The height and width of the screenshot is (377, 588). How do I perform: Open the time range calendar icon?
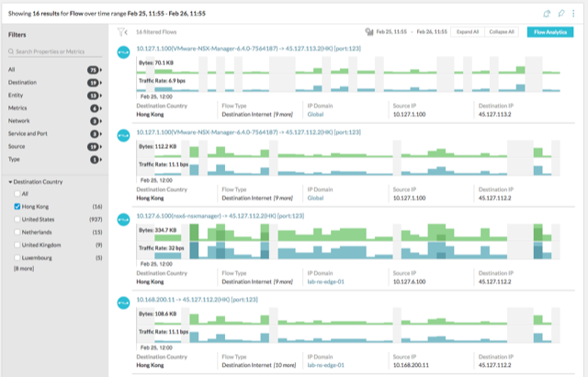click(x=369, y=32)
